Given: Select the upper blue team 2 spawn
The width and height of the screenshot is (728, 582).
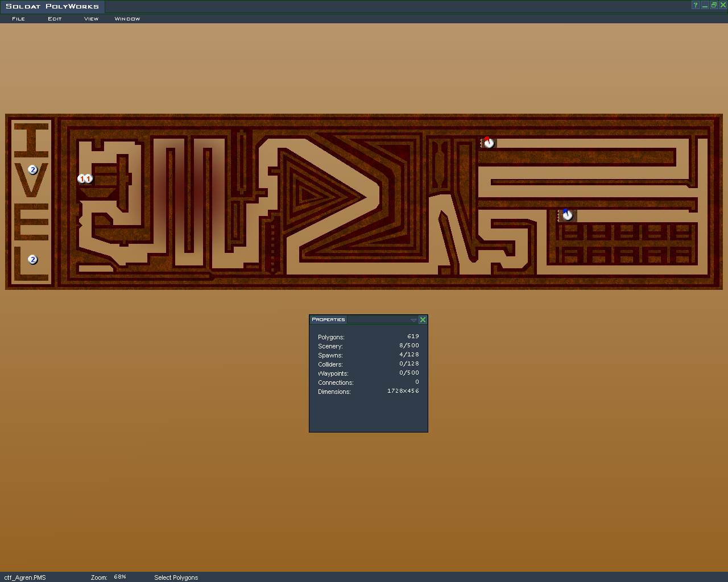Looking at the screenshot, I should click(33, 169).
